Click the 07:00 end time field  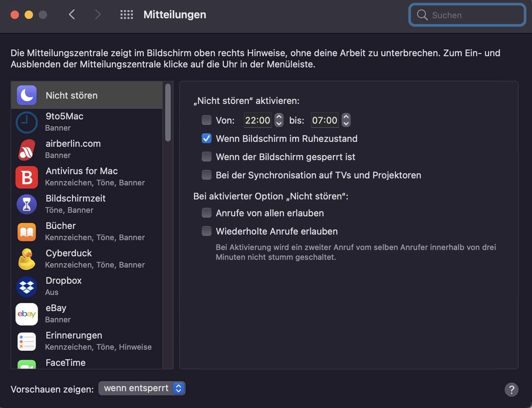325,120
